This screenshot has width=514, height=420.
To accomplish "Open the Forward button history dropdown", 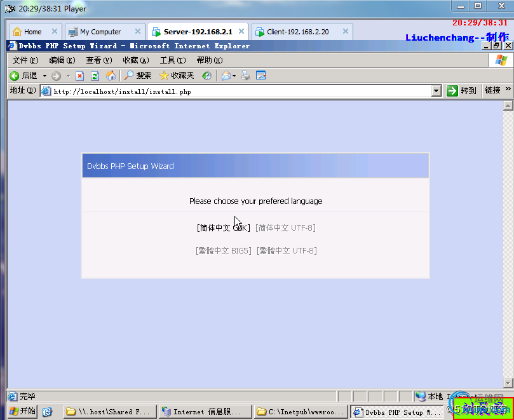I will 68,76.
